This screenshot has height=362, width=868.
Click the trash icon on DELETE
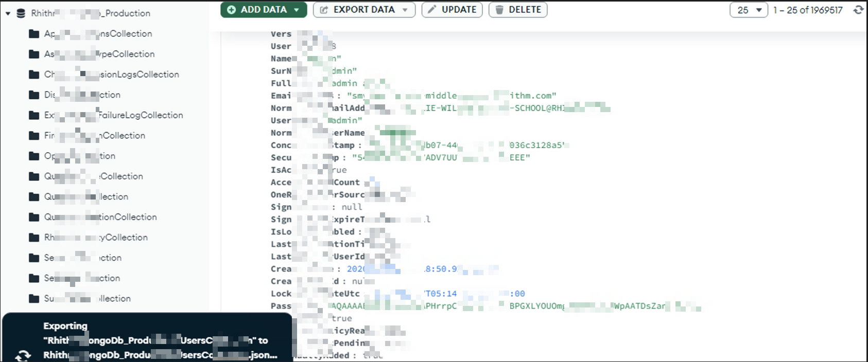(x=499, y=10)
